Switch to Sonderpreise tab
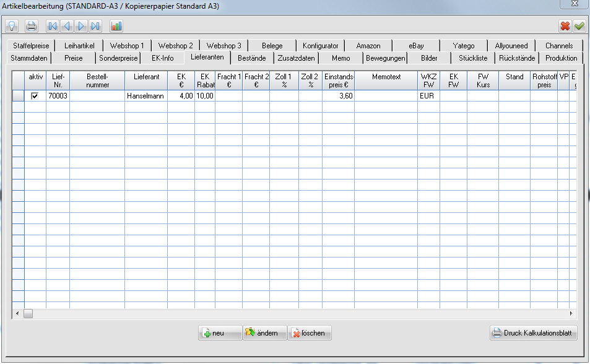This screenshot has height=364, width=590. click(x=118, y=58)
